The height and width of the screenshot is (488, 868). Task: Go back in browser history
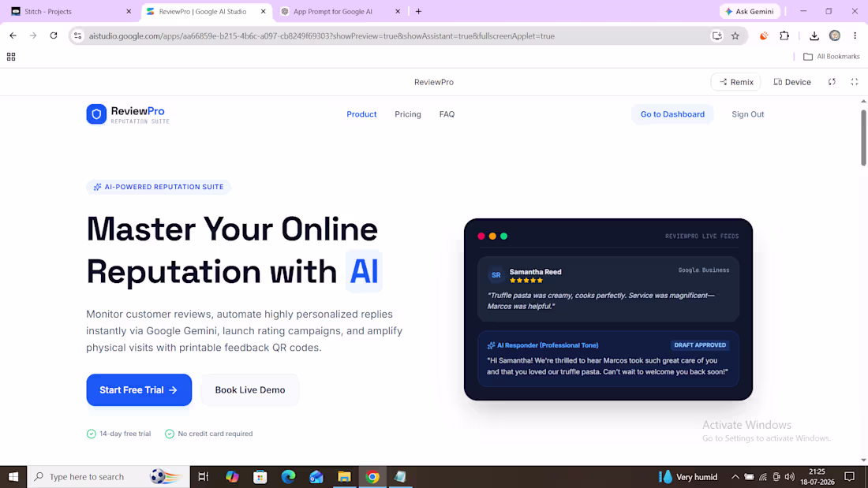pyautogui.click(x=13, y=35)
